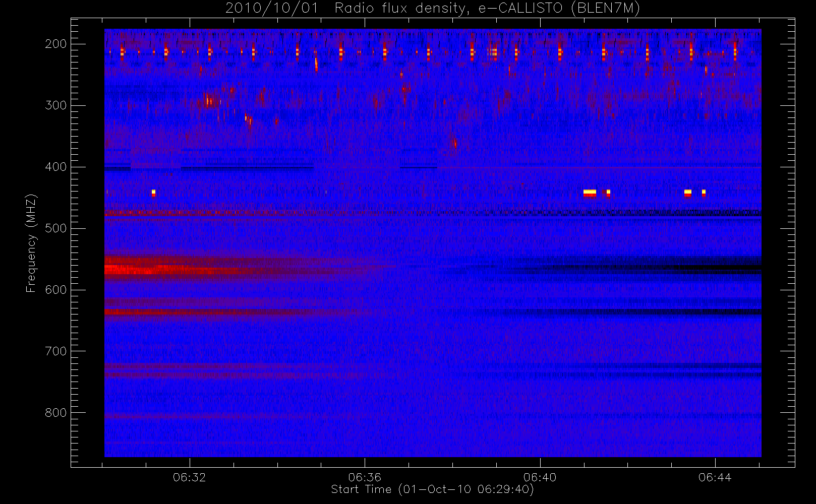Click the 06:40 time axis label
This screenshot has width=816, height=504.
click(540, 477)
